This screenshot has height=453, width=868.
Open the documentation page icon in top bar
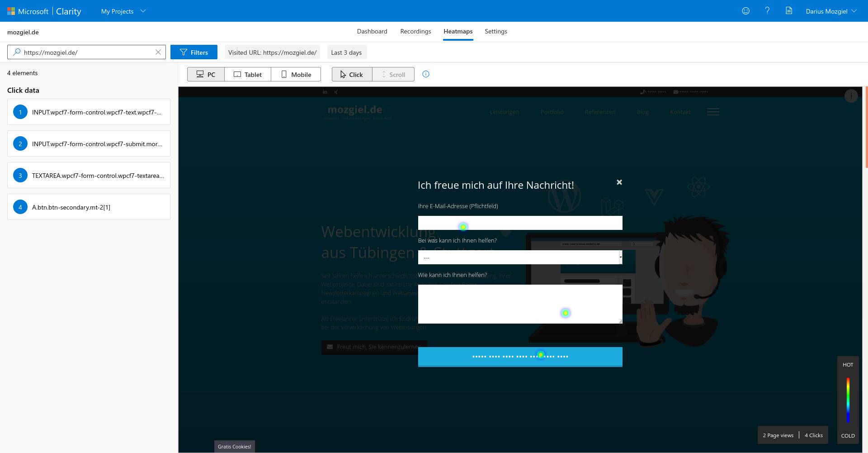point(789,10)
